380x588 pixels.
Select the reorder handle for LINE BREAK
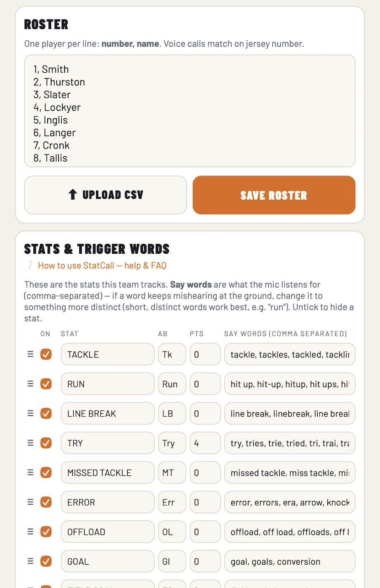point(30,413)
